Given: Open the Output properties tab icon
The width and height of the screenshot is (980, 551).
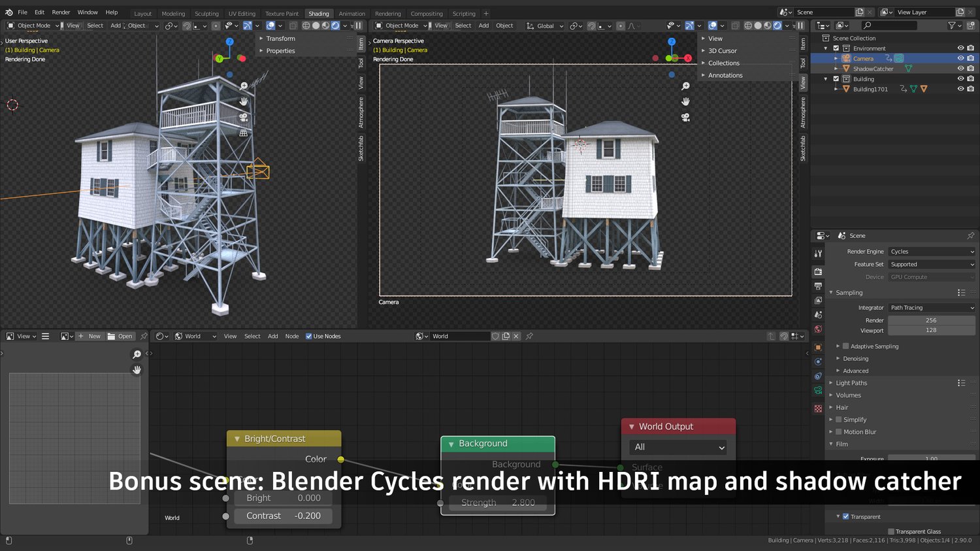Looking at the screenshot, I should pyautogui.click(x=818, y=286).
